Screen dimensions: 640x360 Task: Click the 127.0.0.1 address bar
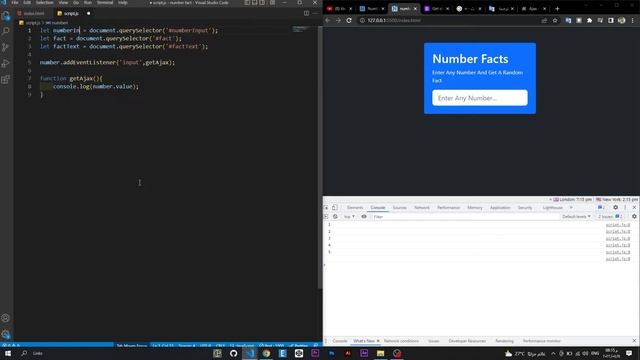449,20
